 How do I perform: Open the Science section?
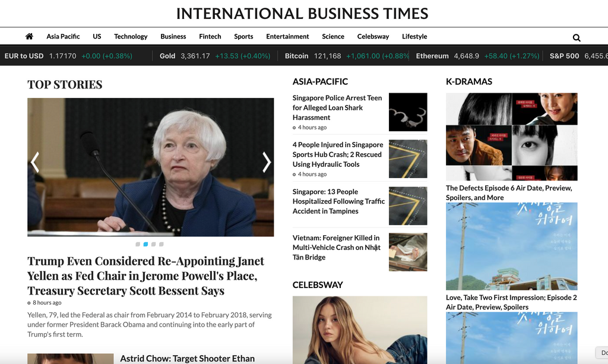[x=333, y=36]
